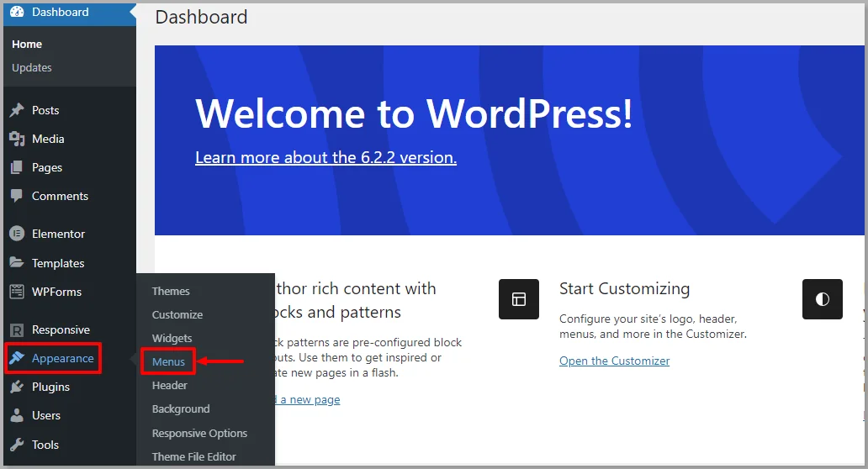Click the Comments speech bubble icon
Image resolution: width=868 pixels, height=469 pixels.
click(x=17, y=196)
